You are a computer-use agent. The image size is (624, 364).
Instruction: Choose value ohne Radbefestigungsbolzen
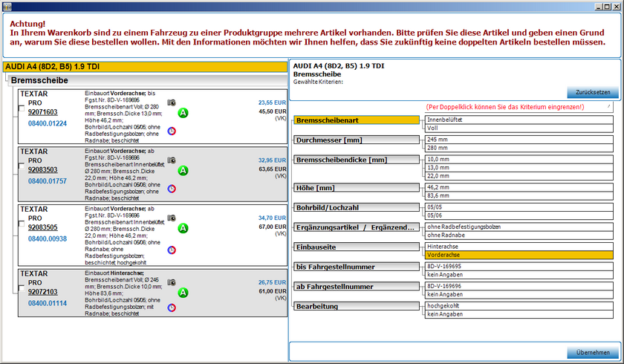point(519,227)
